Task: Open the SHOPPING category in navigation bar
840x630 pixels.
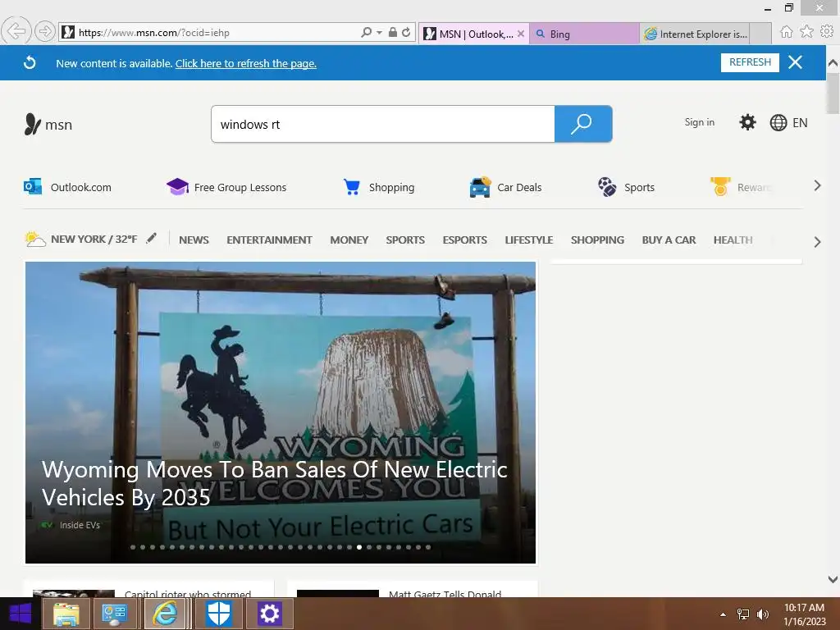Action: coord(597,240)
